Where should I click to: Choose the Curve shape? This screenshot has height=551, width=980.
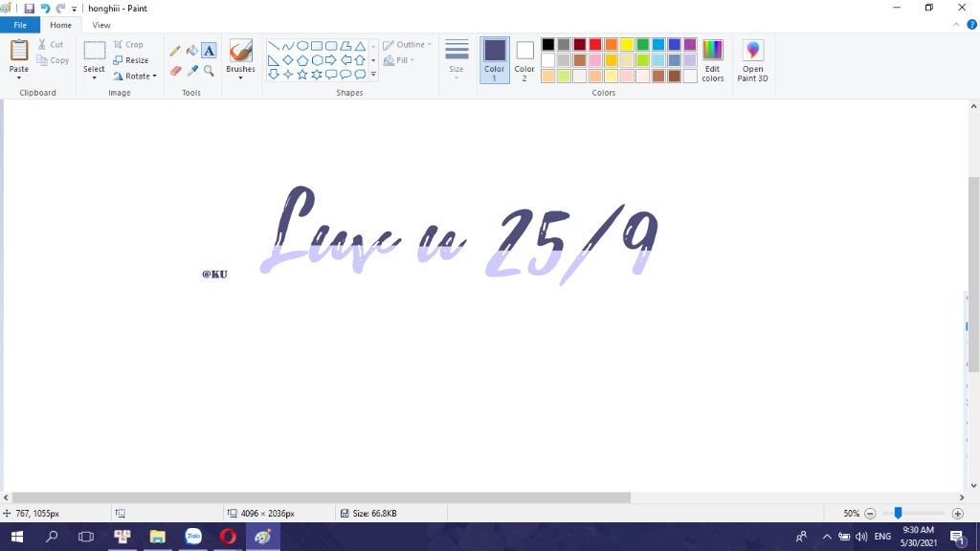tap(287, 46)
